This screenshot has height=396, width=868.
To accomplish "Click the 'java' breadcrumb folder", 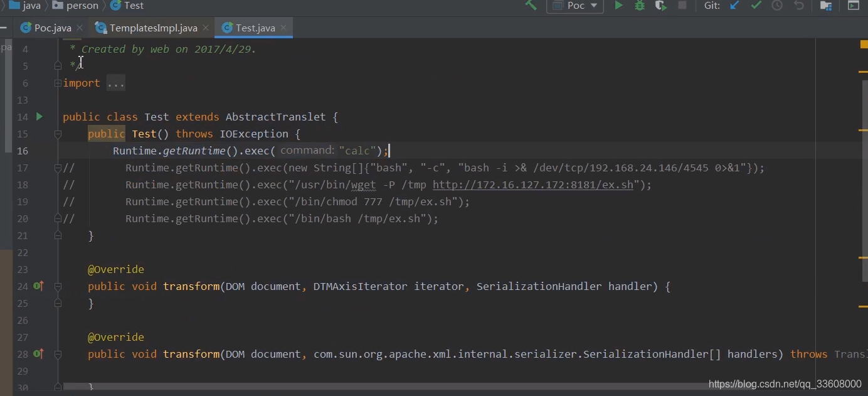I will (25, 6).
